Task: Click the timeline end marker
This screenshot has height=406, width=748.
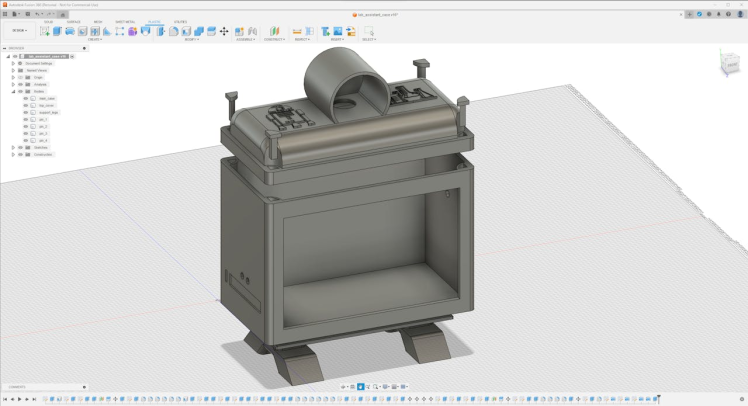Action: coord(658,399)
